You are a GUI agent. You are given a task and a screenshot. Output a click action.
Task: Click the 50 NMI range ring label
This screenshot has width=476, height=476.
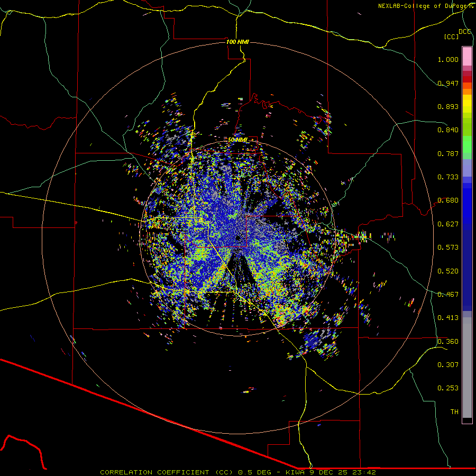[x=237, y=140]
